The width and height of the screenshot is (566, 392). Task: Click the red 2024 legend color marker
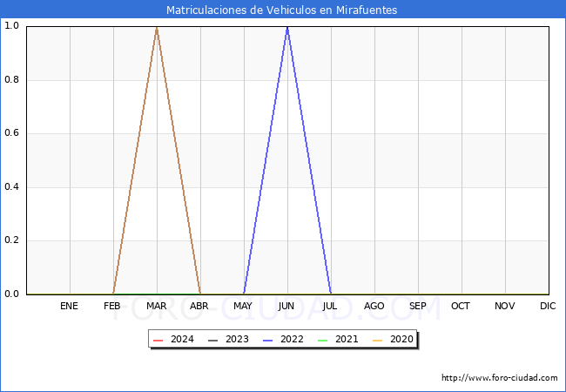(158, 341)
